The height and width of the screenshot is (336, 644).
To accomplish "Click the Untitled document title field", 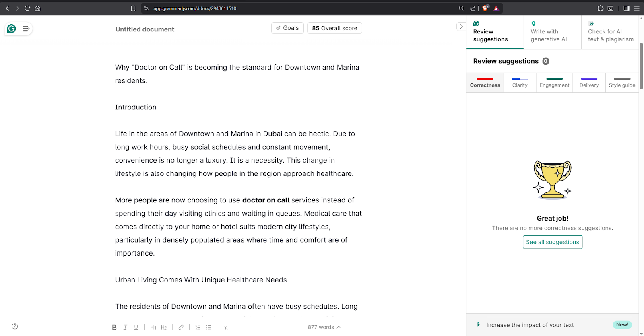I will tap(145, 29).
